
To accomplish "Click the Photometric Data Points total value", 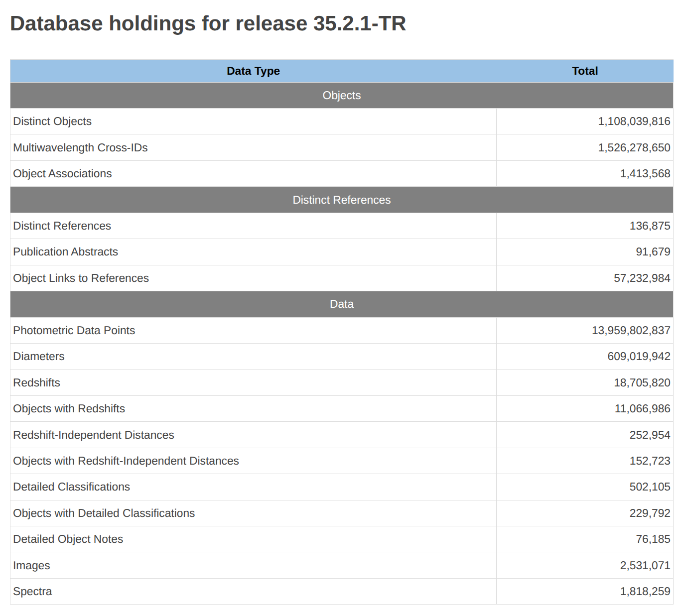I will (631, 331).
